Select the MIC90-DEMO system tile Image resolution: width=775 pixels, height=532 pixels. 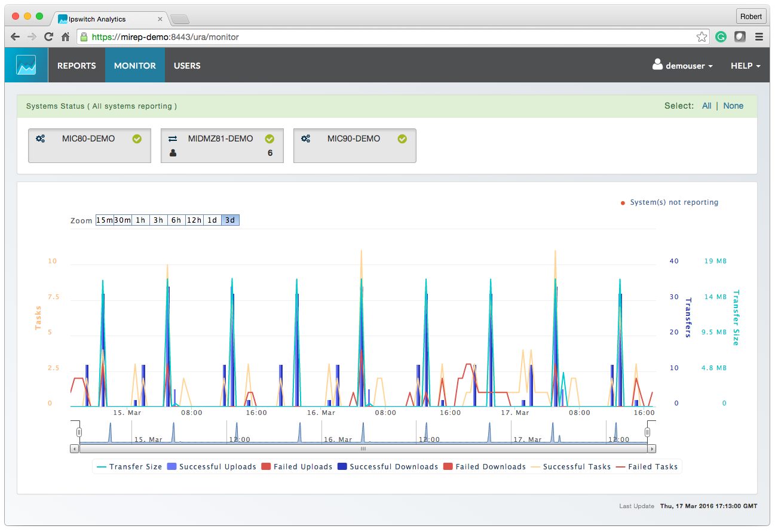[354, 145]
